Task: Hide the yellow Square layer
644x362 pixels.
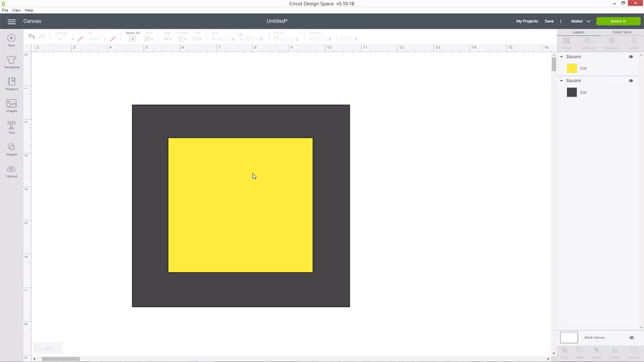Action: coord(631,56)
